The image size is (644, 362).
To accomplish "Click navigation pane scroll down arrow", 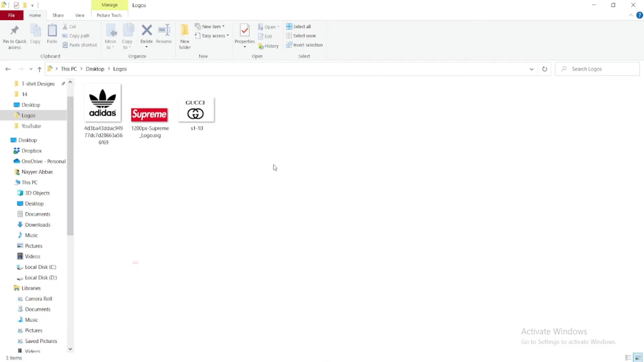I will [x=70, y=349].
